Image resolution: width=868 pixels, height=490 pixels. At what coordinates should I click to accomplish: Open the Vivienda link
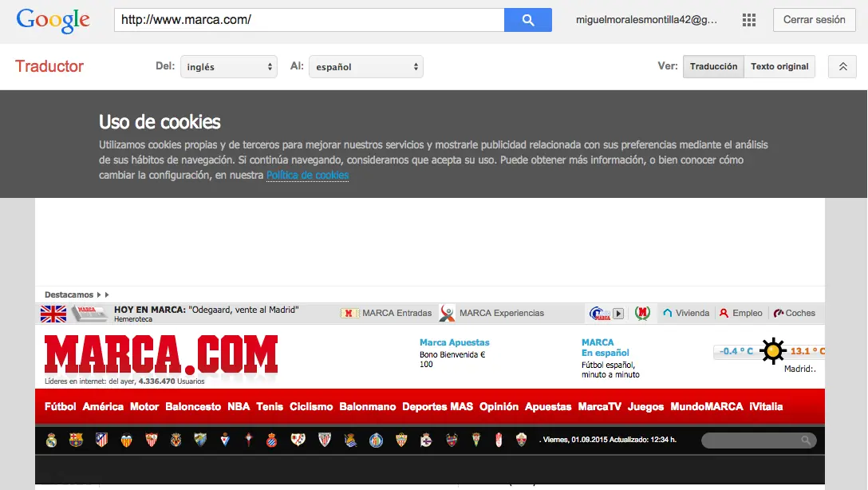[x=686, y=314]
